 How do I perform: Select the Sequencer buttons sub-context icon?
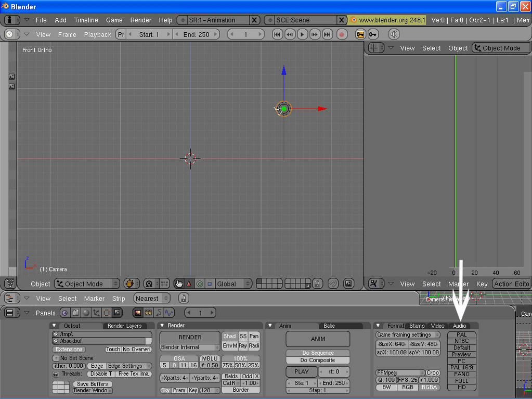pos(148,313)
